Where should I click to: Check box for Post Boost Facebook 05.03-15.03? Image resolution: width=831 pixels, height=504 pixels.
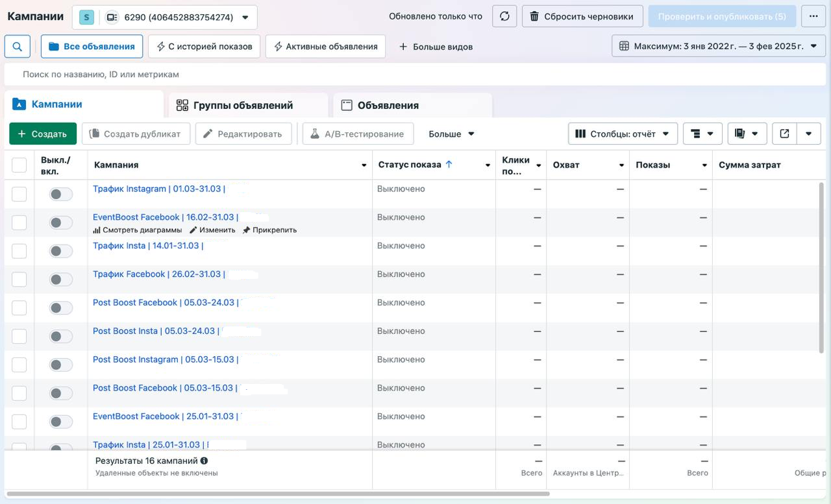(x=19, y=393)
